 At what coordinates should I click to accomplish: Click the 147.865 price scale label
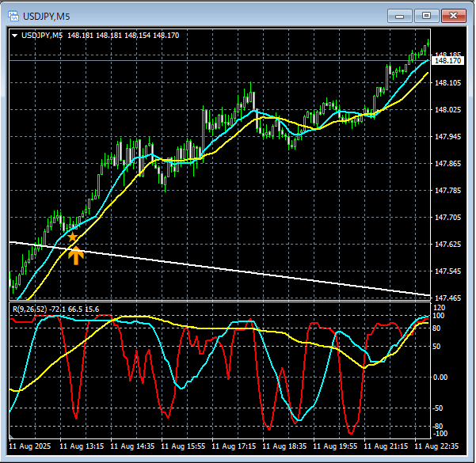pos(447,164)
